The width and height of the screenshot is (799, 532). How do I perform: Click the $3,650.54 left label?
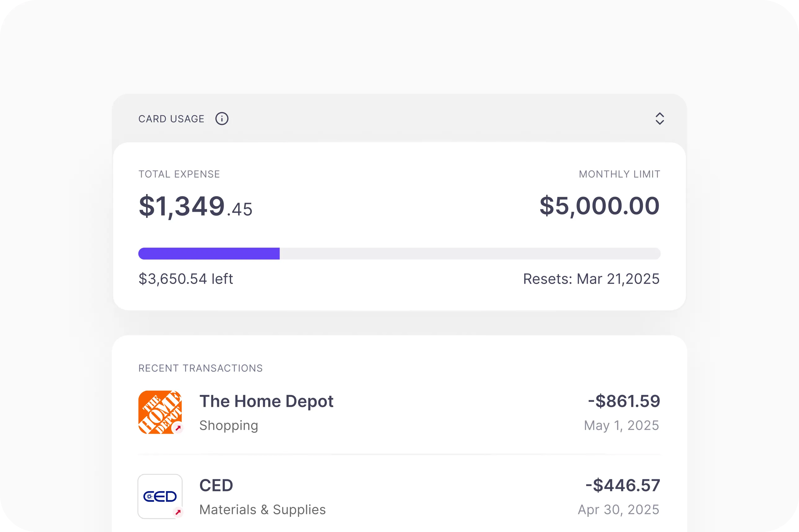[186, 279]
